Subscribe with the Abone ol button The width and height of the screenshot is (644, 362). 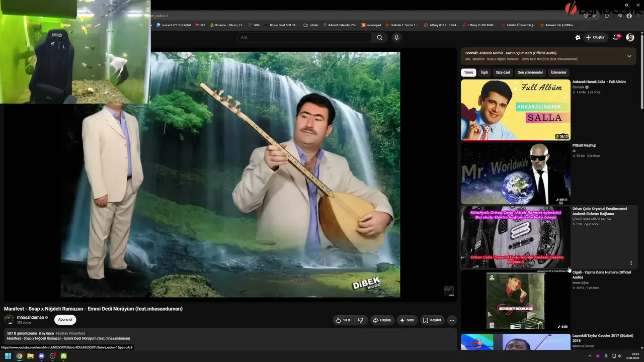coord(65,320)
